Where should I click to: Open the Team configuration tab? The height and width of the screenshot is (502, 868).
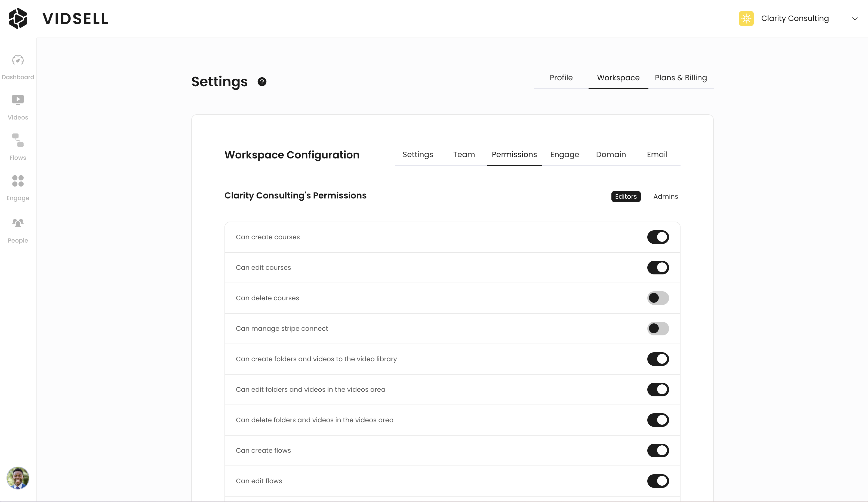click(x=464, y=154)
